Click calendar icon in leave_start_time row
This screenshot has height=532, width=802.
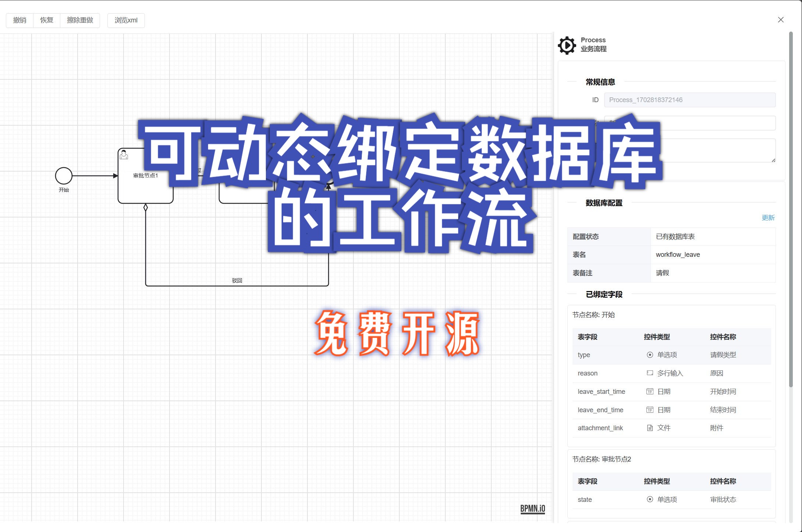click(x=650, y=392)
